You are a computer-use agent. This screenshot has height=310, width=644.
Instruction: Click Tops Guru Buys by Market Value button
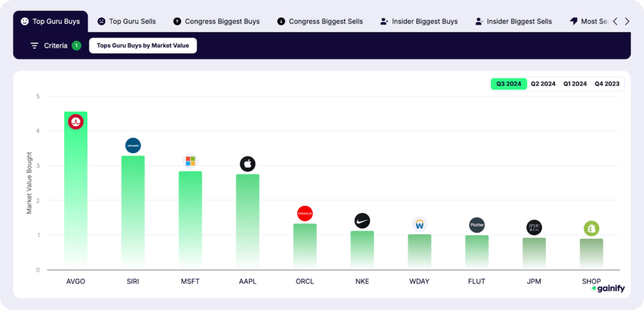click(x=143, y=45)
